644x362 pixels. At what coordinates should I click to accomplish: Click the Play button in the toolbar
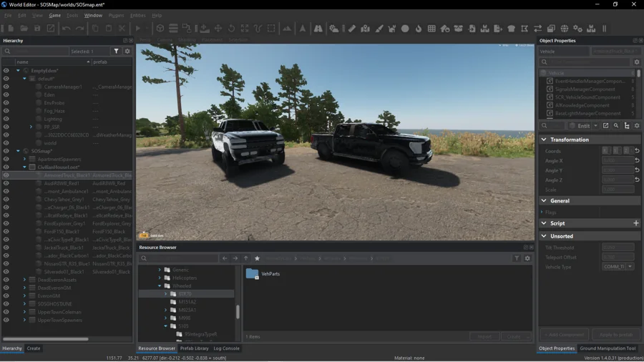138,29
